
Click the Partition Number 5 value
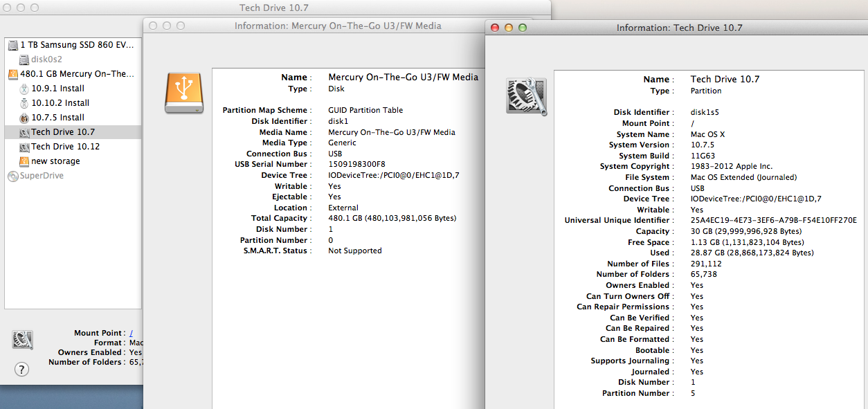(x=693, y=394)
